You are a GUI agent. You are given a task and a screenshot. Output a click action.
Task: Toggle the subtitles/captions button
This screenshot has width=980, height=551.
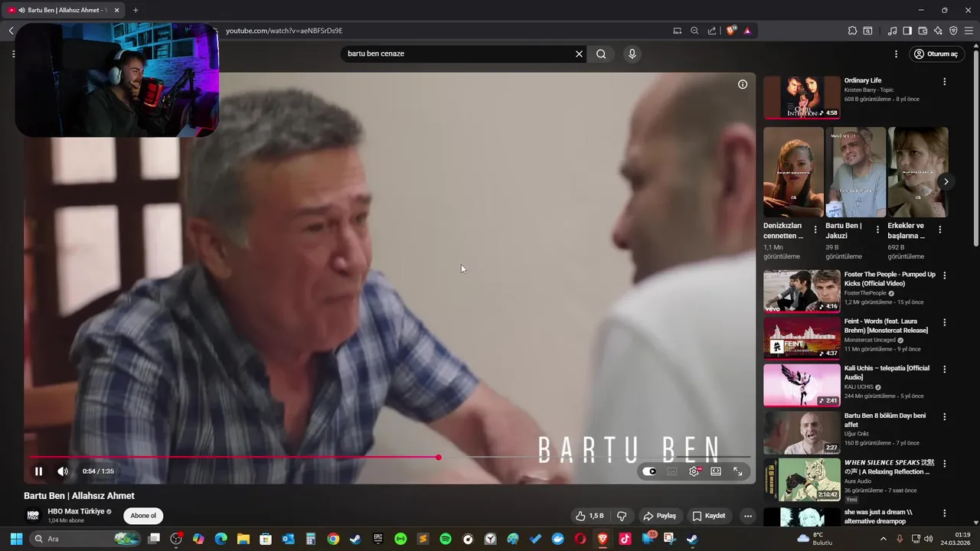click(672, 471)
